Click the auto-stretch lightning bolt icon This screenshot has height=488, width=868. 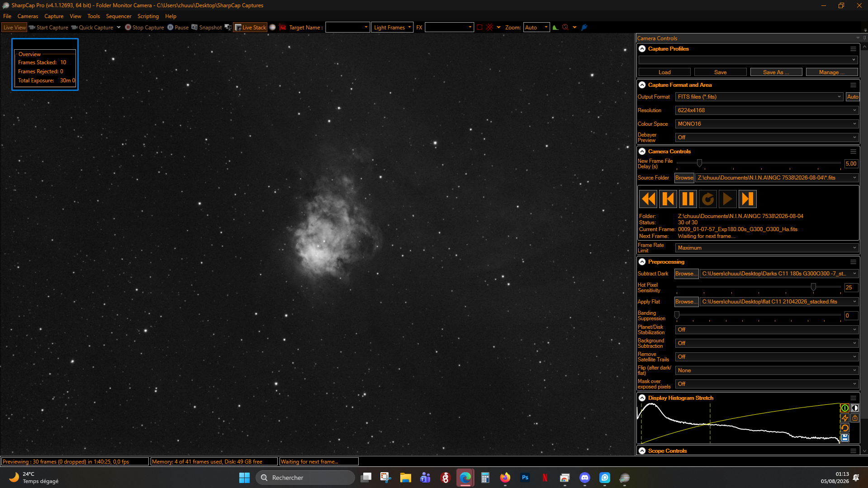(x=844, y=418)
